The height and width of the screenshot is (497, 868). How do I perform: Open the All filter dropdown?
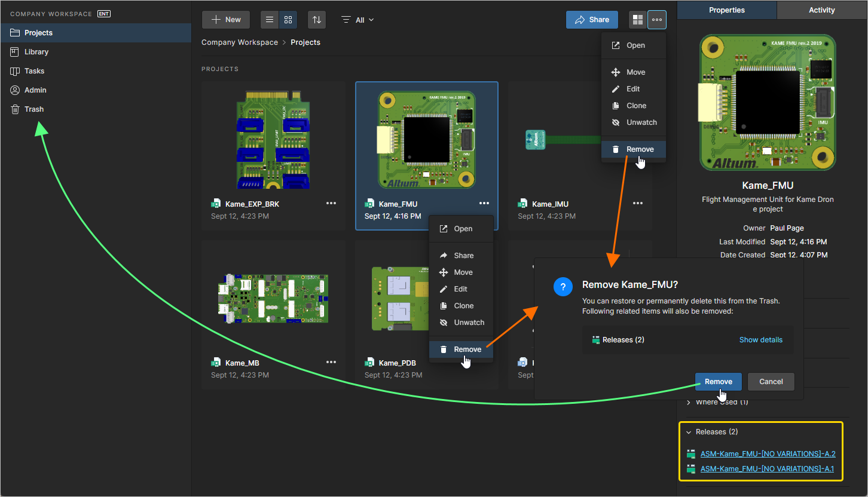point(357,20)
